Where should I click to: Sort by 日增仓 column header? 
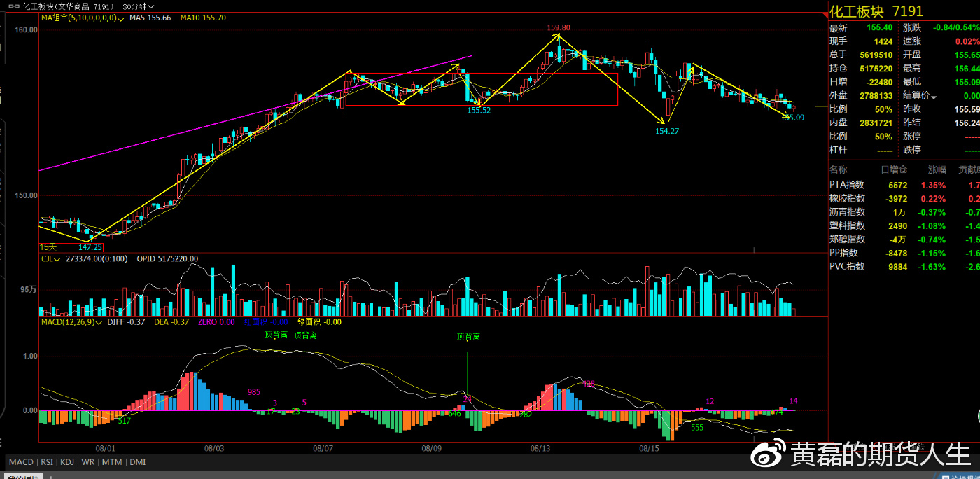(894, 169)
